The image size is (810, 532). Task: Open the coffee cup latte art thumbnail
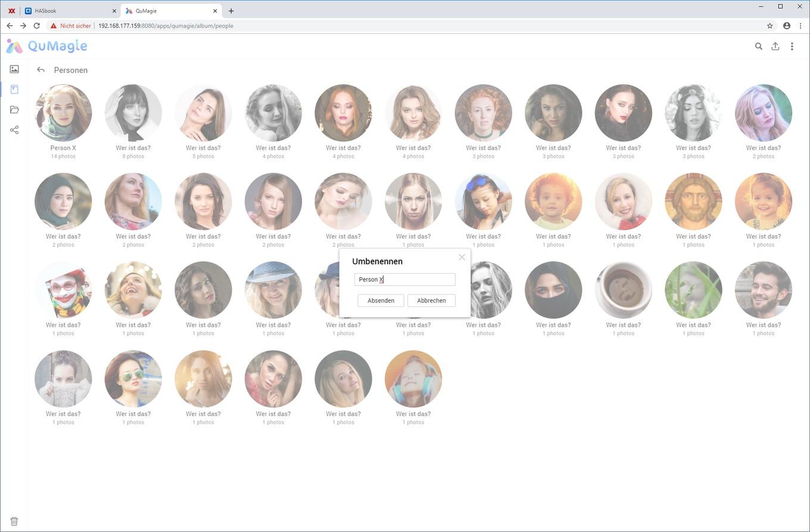pyautogui.click(x=624, y=290)
